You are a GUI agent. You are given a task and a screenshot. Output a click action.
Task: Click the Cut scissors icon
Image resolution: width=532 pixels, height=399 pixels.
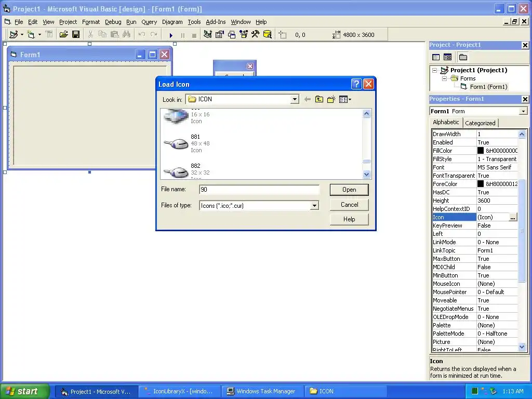90,35
